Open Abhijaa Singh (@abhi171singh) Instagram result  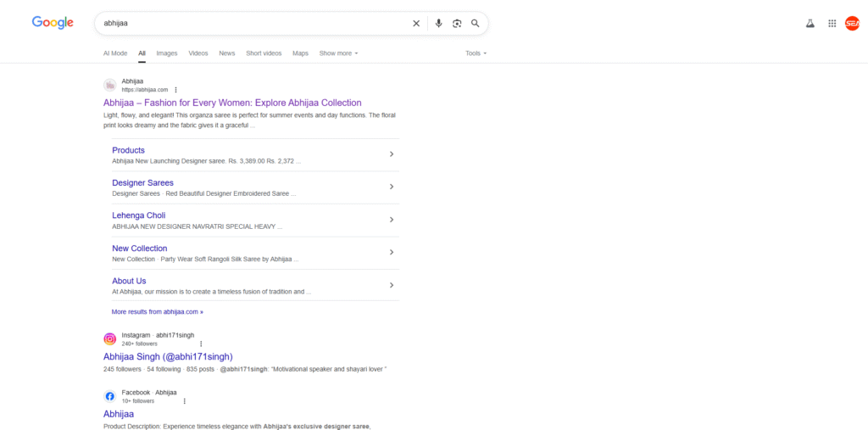[x=169, y=356]
